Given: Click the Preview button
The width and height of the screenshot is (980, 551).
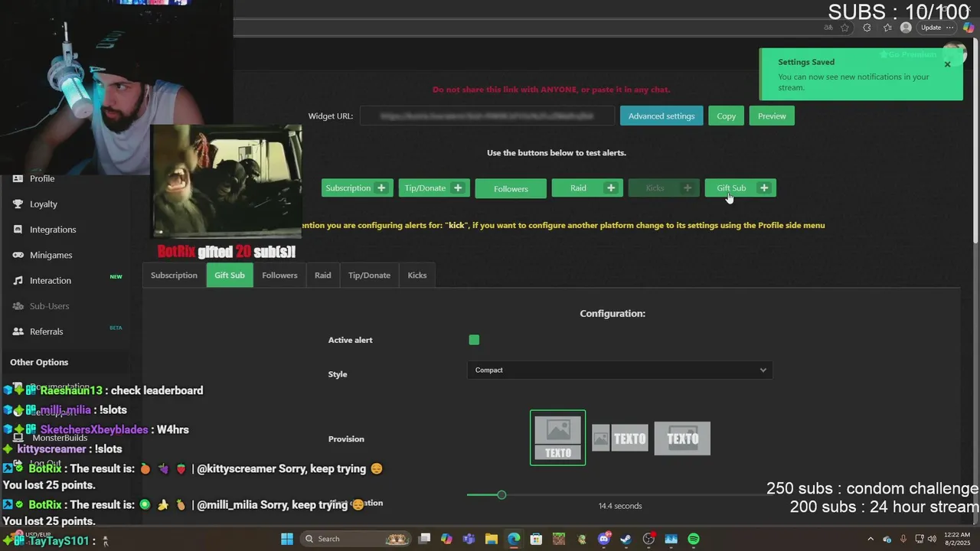Looking at the screenshot, I should 772,116.
